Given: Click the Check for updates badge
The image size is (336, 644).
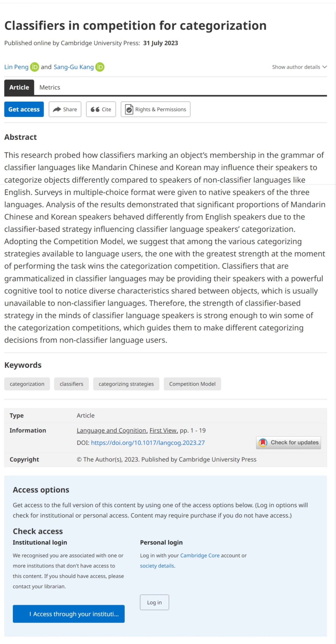Looking at the screenshot, I should tap(288, 443).
